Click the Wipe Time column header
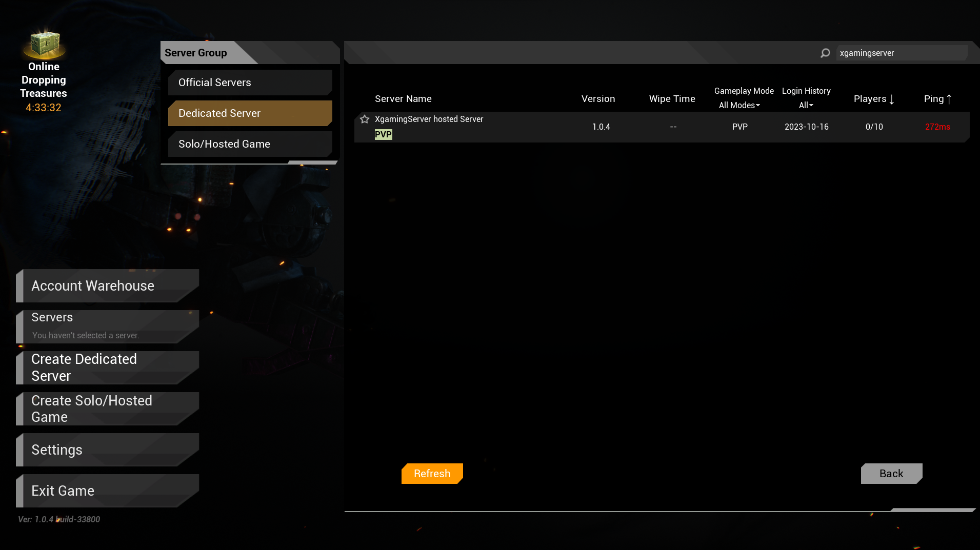 pos(672,98)
